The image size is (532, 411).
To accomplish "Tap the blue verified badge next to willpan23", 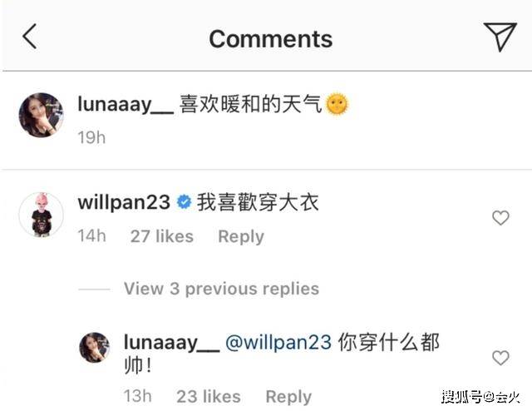I will tap(184, 202).
